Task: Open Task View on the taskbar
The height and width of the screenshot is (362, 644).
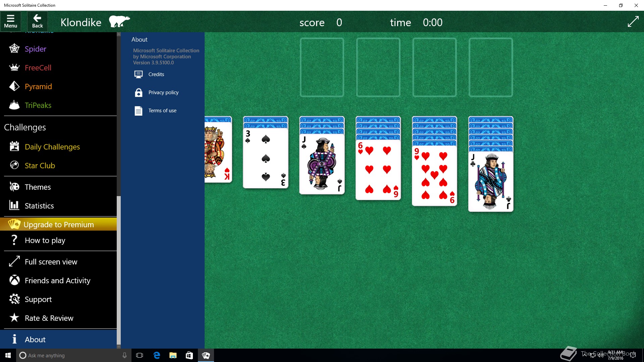Action: 140,355
